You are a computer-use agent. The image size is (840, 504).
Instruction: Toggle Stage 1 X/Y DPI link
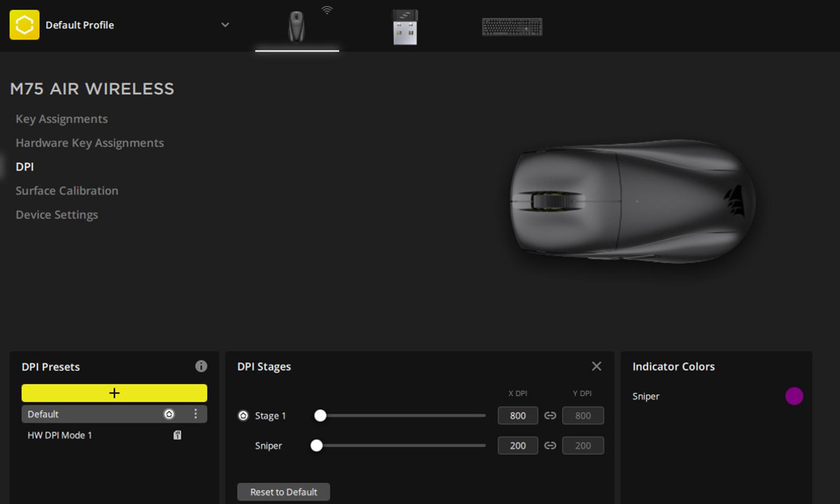550,415
